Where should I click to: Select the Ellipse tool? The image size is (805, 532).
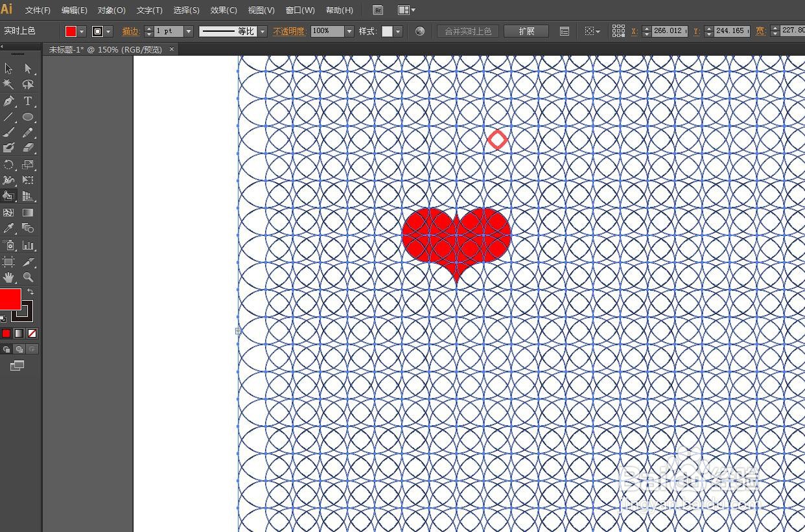28,117
